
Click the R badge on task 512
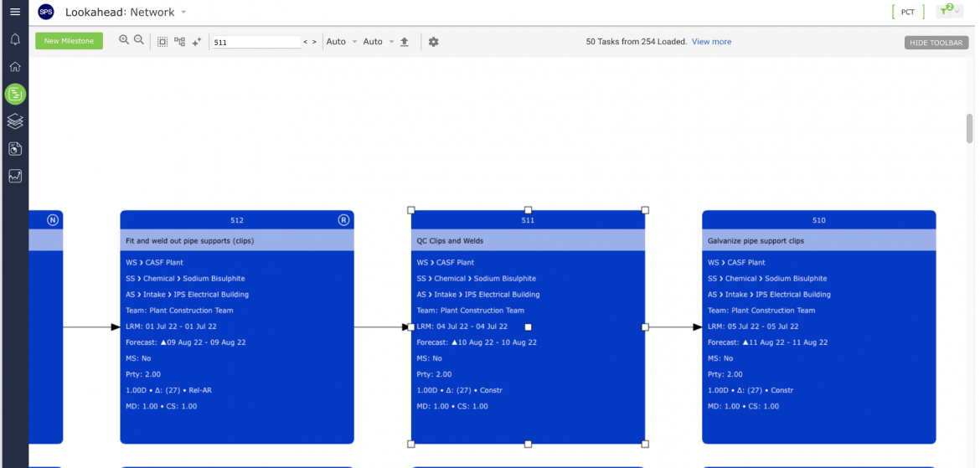(343, 220)
